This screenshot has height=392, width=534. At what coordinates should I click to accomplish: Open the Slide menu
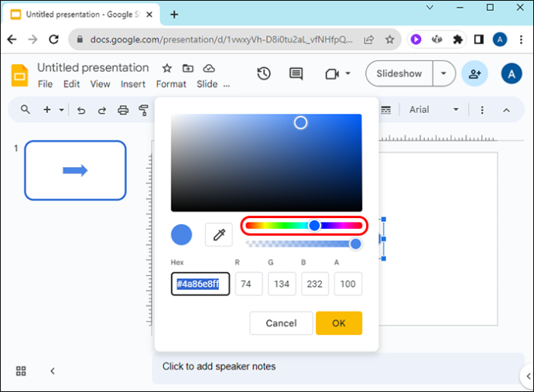tap(207, 84)
